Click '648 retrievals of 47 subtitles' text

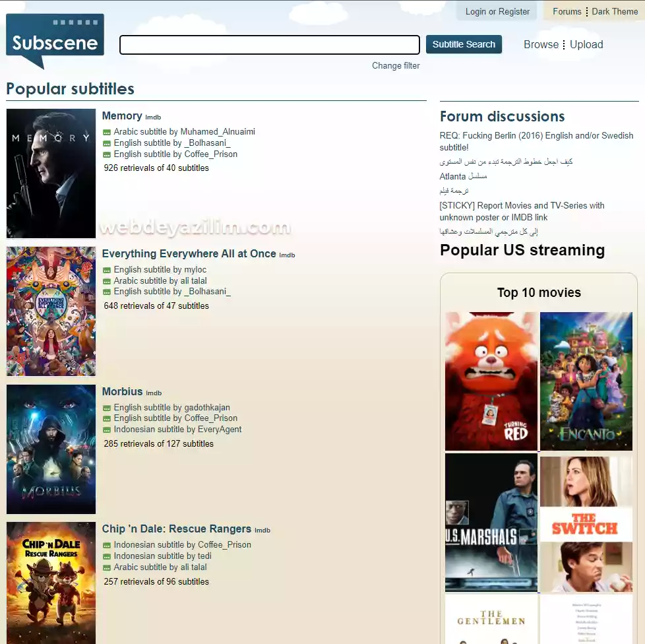tap(156, 306)
